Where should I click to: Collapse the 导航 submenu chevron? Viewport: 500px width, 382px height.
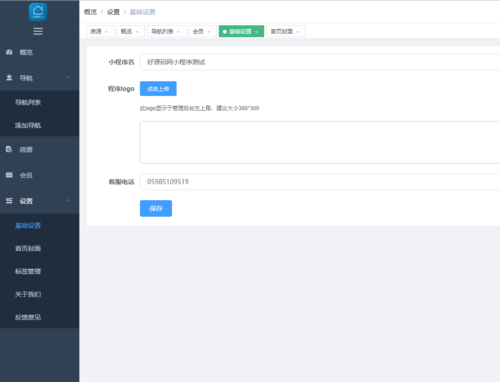[67, 77]
